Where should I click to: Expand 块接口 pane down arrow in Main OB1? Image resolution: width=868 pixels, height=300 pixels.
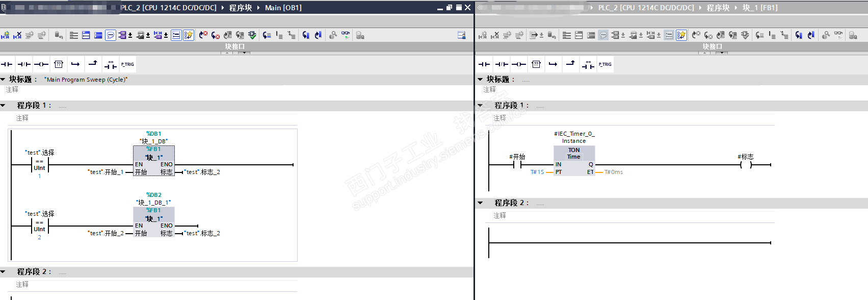pos(243,53)
